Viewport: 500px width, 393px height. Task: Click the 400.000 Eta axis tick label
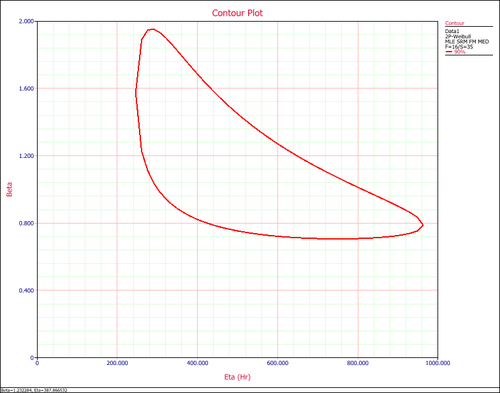[198, 363]
